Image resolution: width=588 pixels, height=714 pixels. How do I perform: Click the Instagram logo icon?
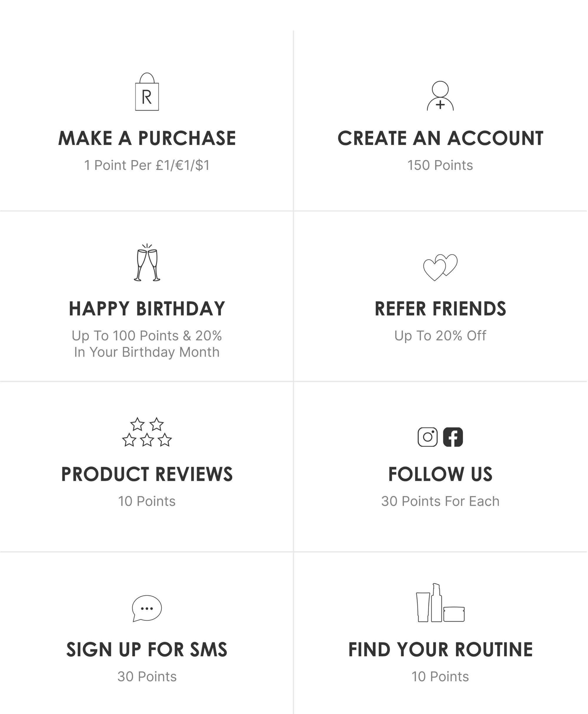[x=428, y=437]
